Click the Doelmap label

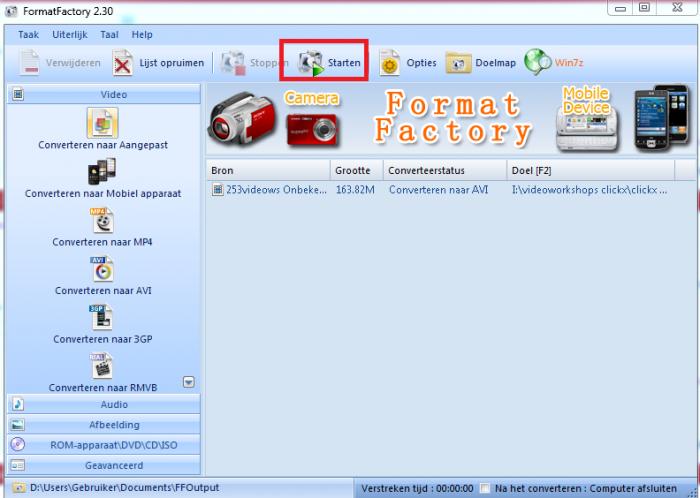tap(496, 63)
